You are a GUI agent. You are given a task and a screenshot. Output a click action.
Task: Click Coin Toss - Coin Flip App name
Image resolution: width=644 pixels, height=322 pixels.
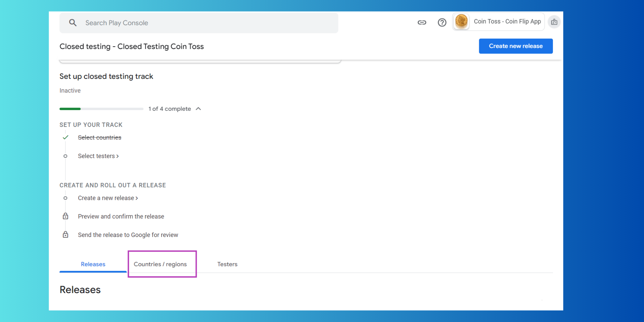pos(507,22)
